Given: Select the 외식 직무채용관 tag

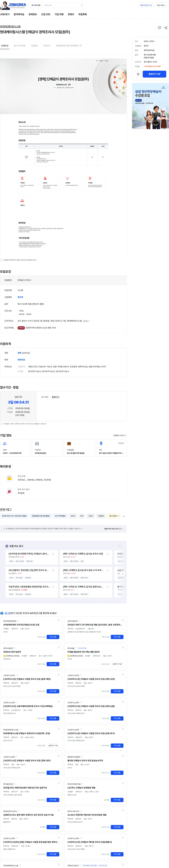Looking at the screenshot, I should pyautogui.click(x=60, y=516).
